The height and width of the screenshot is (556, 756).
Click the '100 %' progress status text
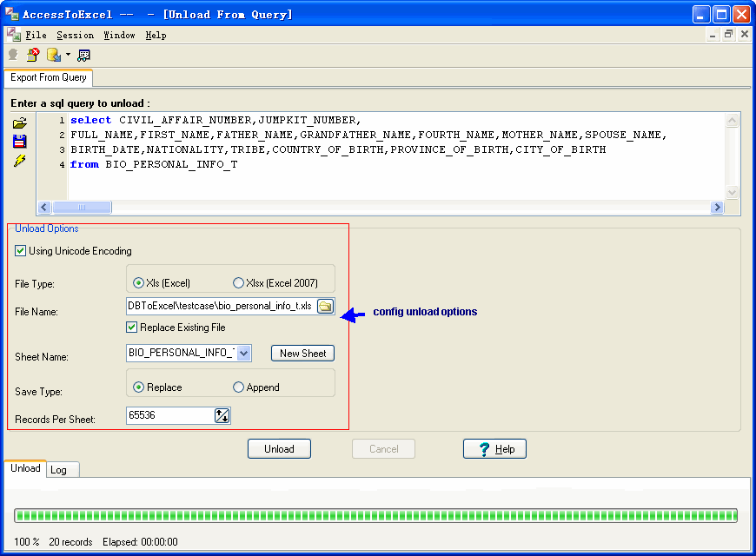point(27,542)
